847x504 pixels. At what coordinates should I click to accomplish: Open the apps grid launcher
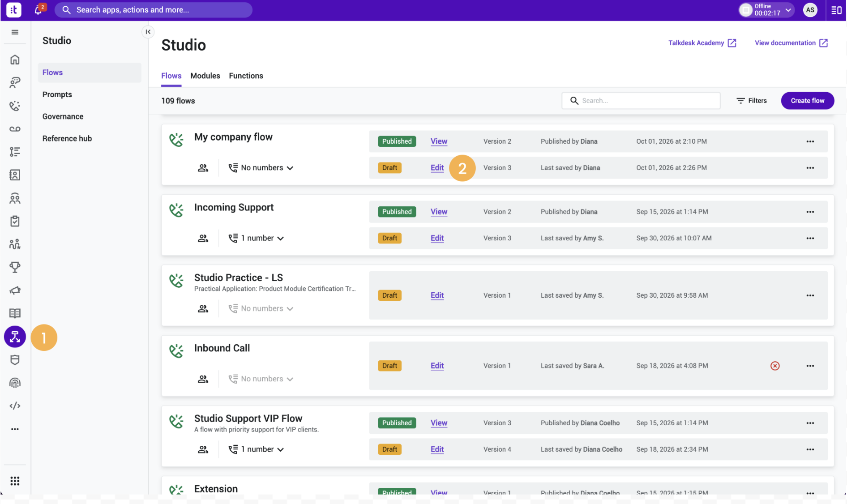15,481
